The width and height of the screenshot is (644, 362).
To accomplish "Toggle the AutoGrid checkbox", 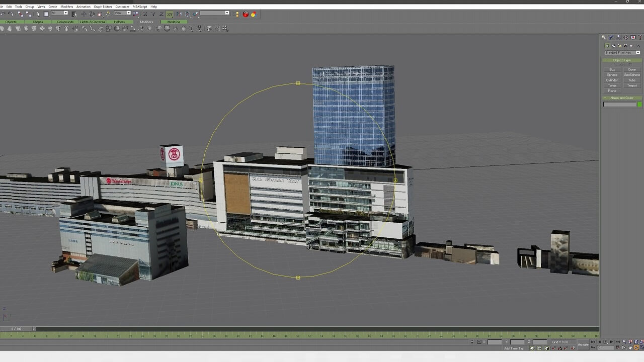I will (630, 64).
